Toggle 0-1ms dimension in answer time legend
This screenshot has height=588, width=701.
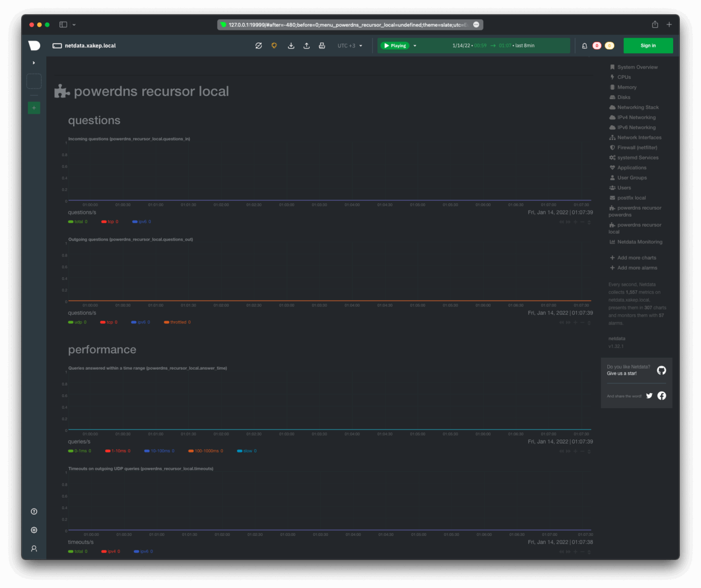tap(80, 451)
